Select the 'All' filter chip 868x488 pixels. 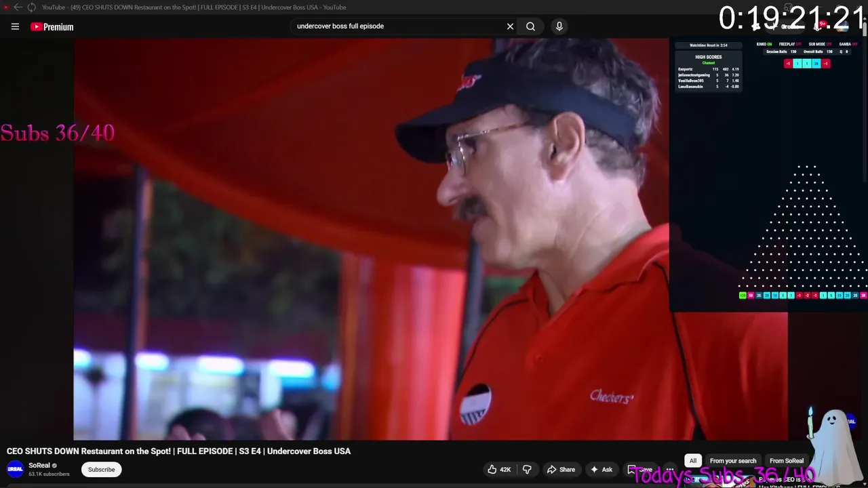(692, 461)
